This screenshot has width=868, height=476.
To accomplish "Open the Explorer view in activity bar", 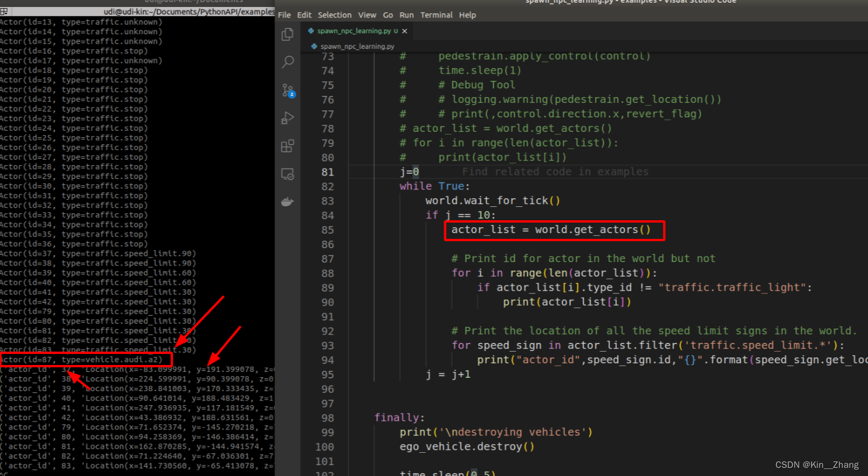I will click(287, 35).
